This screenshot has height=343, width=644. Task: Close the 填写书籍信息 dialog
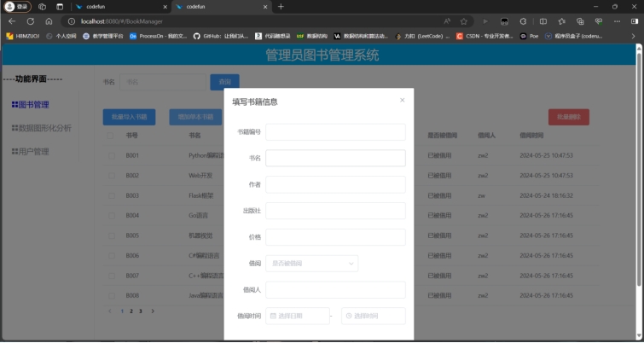[402, 101]
